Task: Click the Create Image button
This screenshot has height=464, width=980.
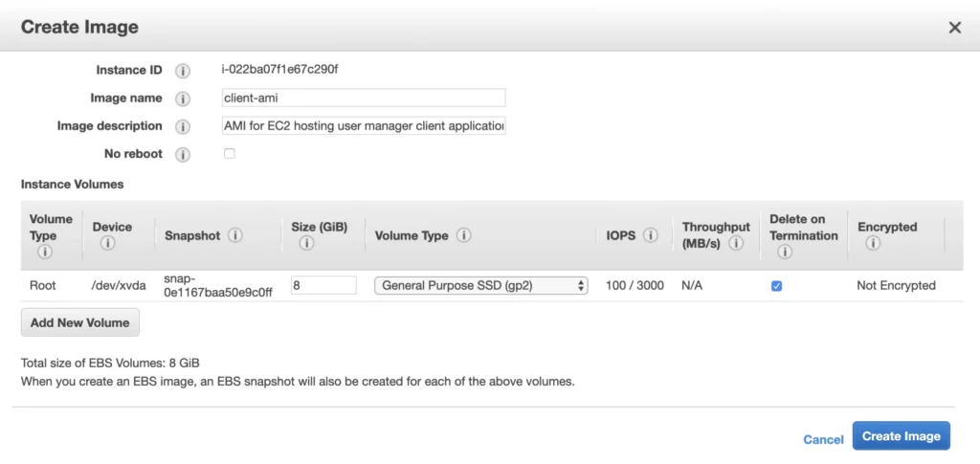Action: coord(902,436)
